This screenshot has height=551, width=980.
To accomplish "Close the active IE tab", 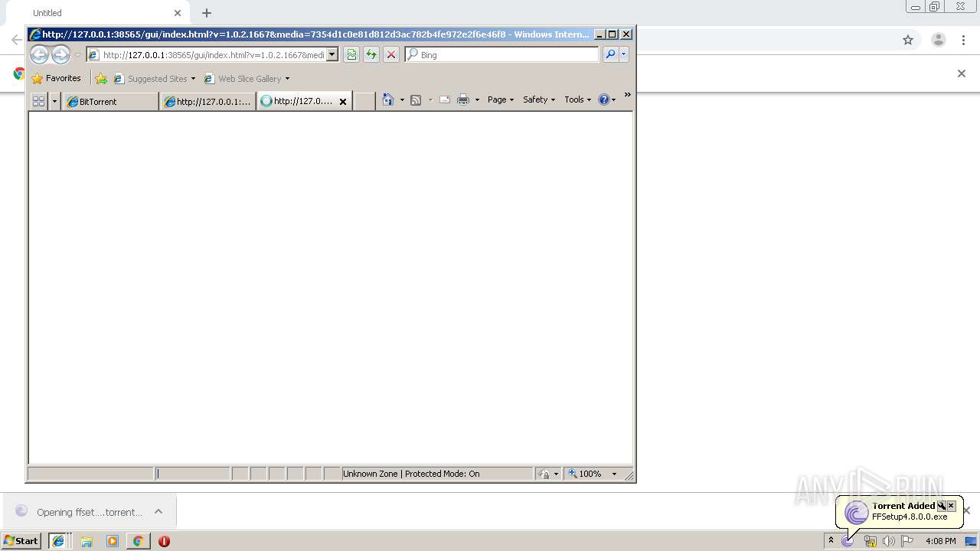I will click(x=343, y=101).
